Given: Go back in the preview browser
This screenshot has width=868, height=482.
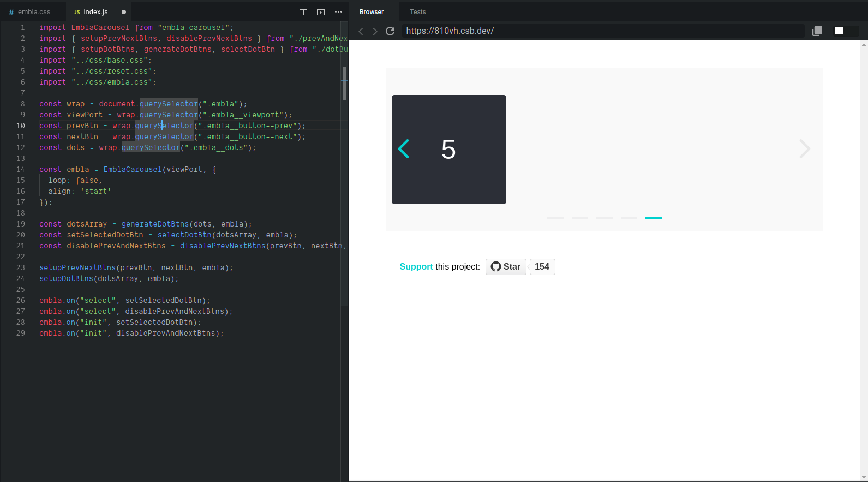Looking at the screenshot, I should (361, 31).
